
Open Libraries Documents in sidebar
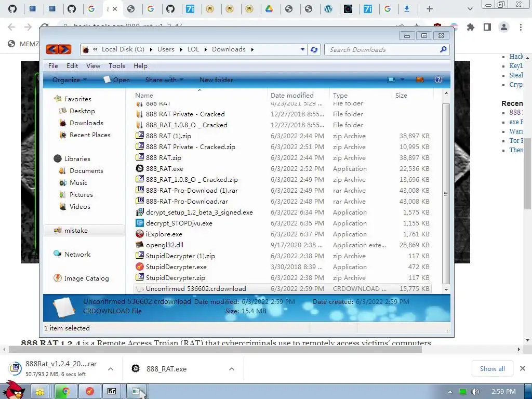click(x=82, y=170)
